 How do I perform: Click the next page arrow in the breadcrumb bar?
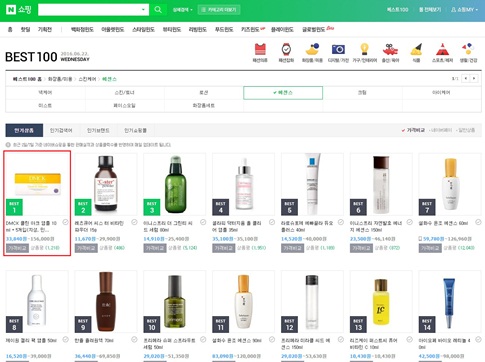point(474,78)
